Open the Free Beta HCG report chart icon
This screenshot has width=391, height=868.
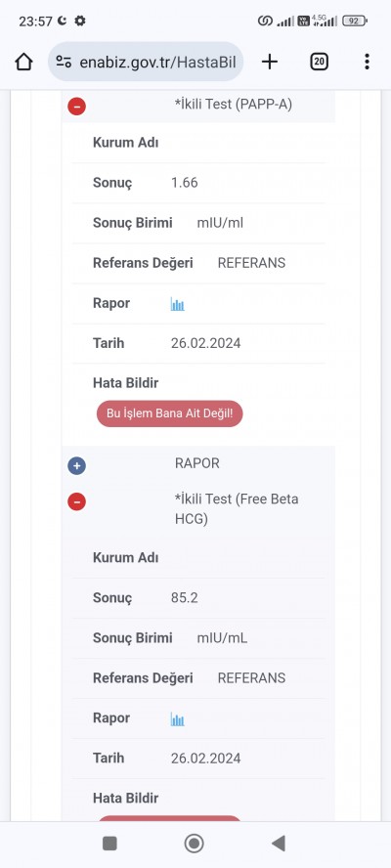tap(177, 719)
